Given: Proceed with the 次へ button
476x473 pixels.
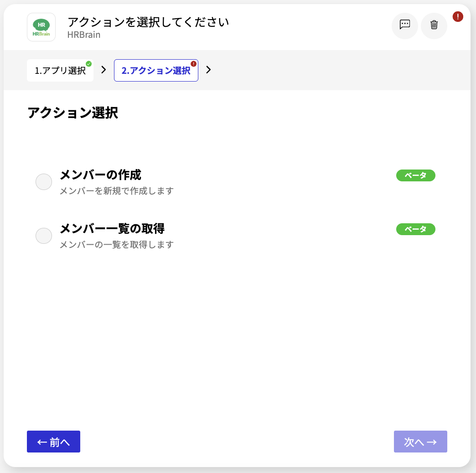Looking at the screenshot, I should coord(420,441).
